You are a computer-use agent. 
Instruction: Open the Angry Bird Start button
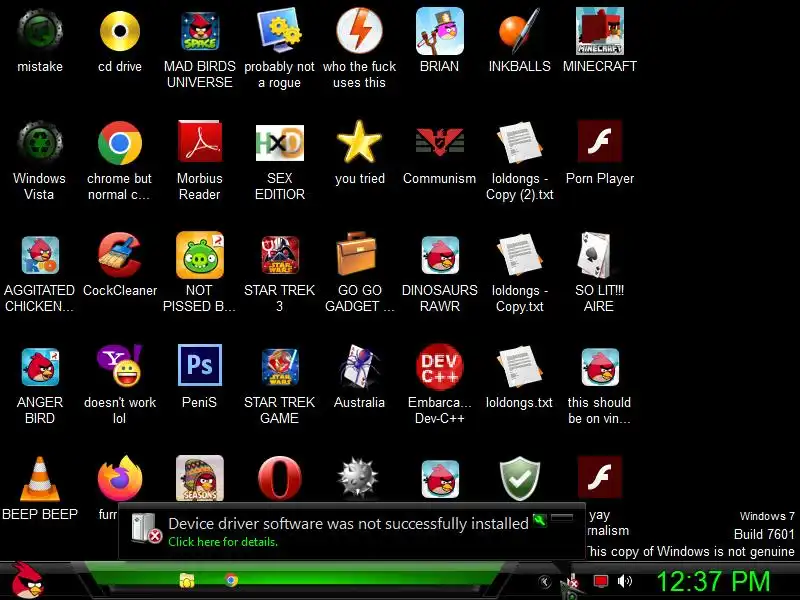[x=27, y=580]
